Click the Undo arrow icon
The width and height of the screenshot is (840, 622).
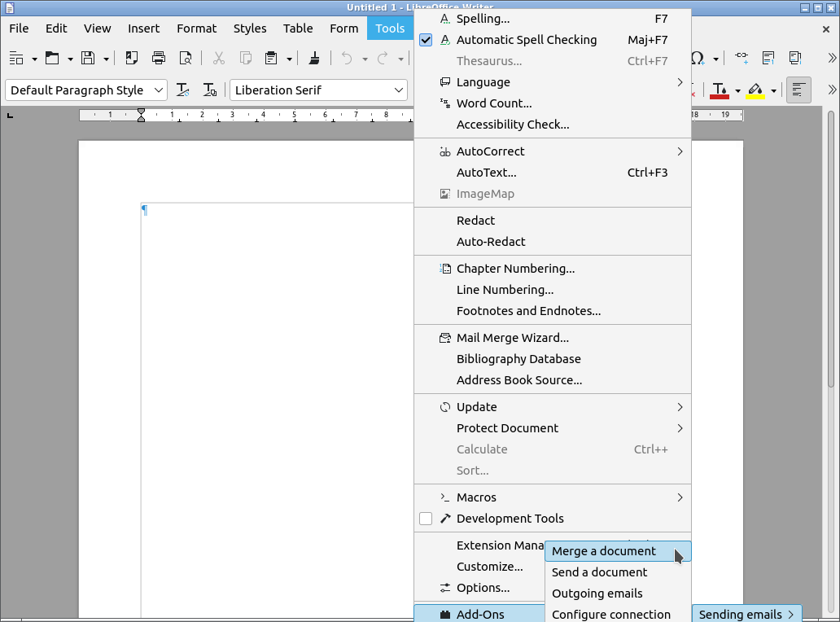pyautogui.click(x=347, y=58)
